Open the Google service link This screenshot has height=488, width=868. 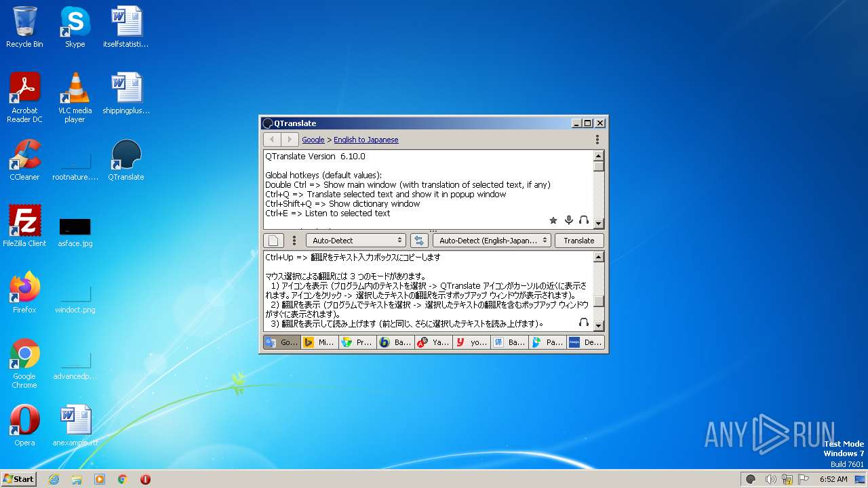313,140
